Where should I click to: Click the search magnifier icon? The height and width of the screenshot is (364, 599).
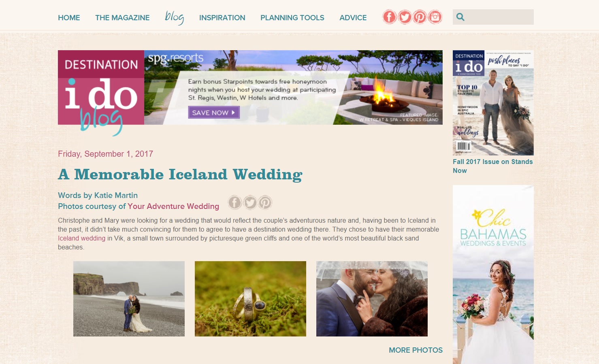[460, 17]
